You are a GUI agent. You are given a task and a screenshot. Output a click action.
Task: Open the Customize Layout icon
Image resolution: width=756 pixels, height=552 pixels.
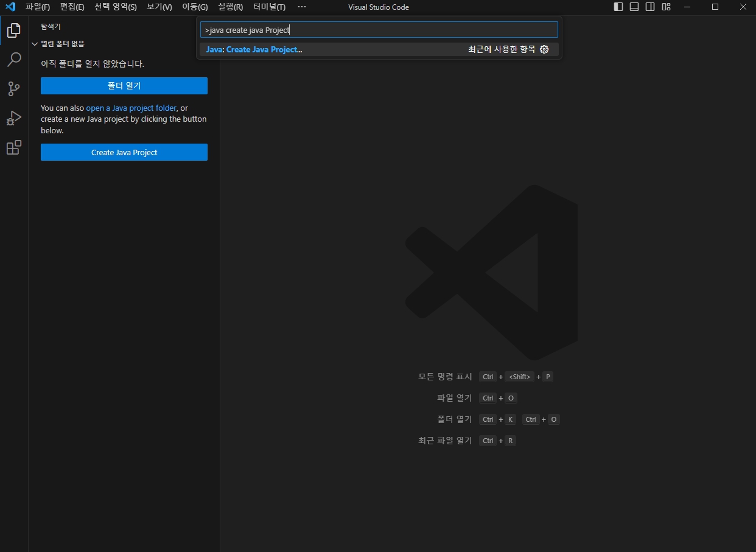tap(666, 7)
